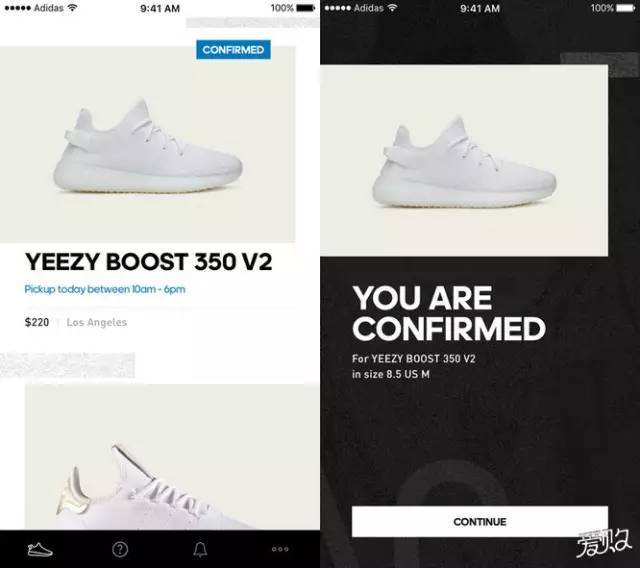Click the CONTINUE button
Image resolution: width=640 pixels, height=568 pixels.
480,521
